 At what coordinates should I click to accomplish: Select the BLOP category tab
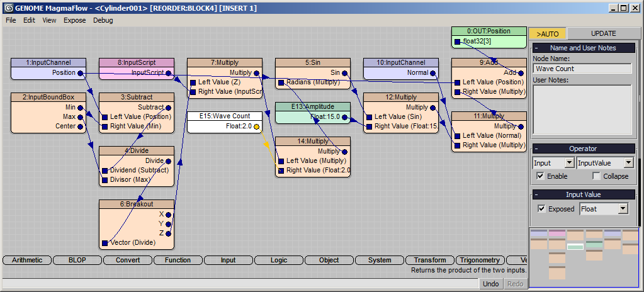click(x=77, y=260)
